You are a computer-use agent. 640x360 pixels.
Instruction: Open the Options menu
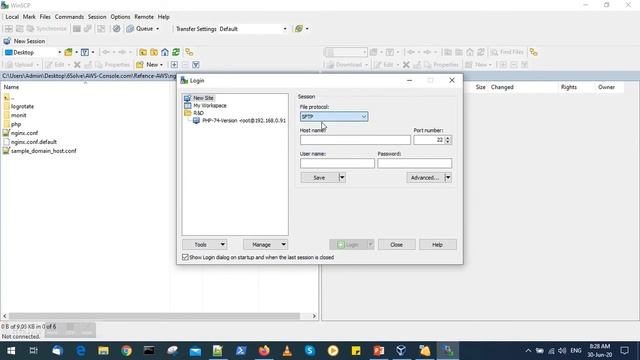pos(120,17)
